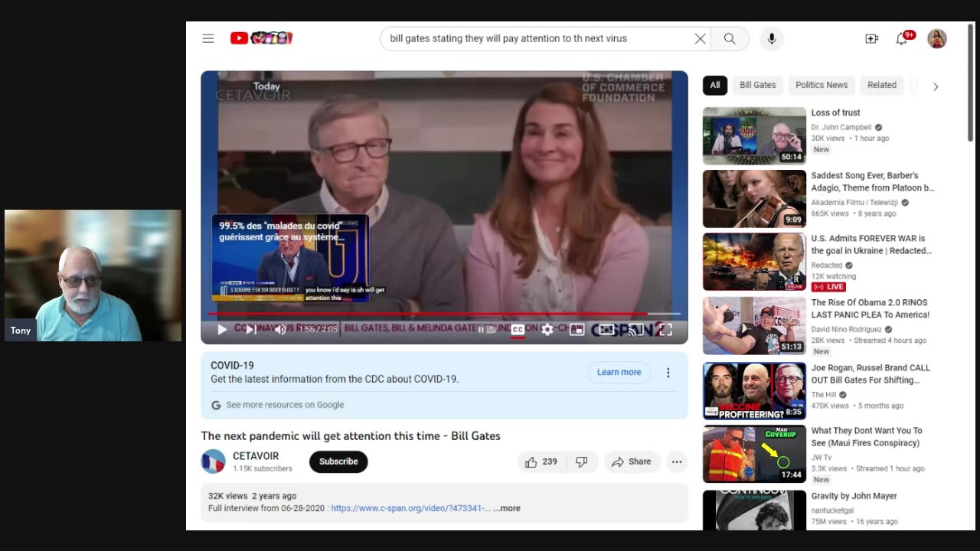Dislike the video
The height and width of the screenshot is (551, 980).
[582, 461]
